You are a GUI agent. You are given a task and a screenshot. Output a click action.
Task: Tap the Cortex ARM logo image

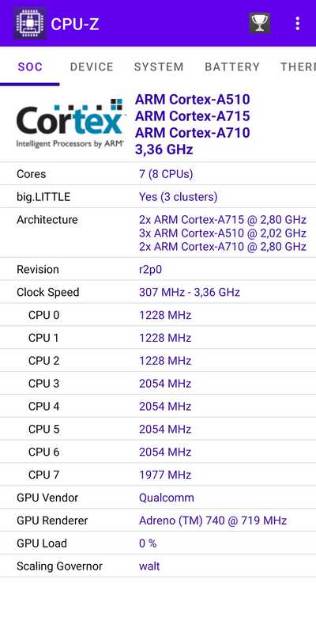coord(70,123)
